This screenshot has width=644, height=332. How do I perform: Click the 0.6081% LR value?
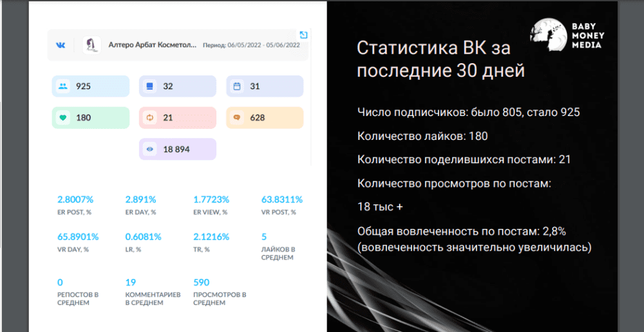[x=144, y=237]
